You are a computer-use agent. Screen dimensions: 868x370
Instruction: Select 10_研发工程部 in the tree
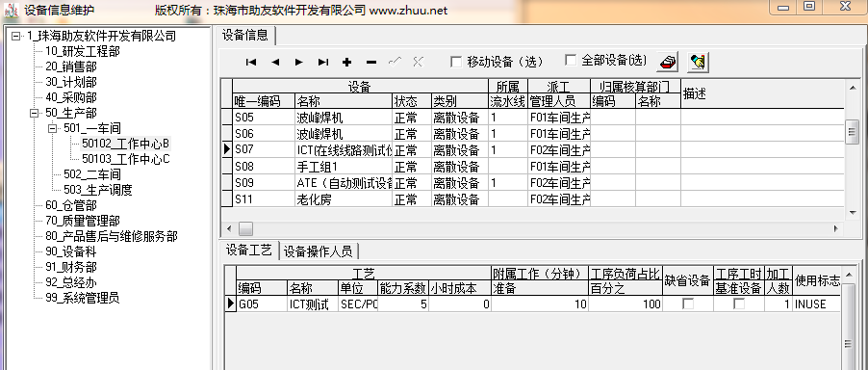coord(83,51)
